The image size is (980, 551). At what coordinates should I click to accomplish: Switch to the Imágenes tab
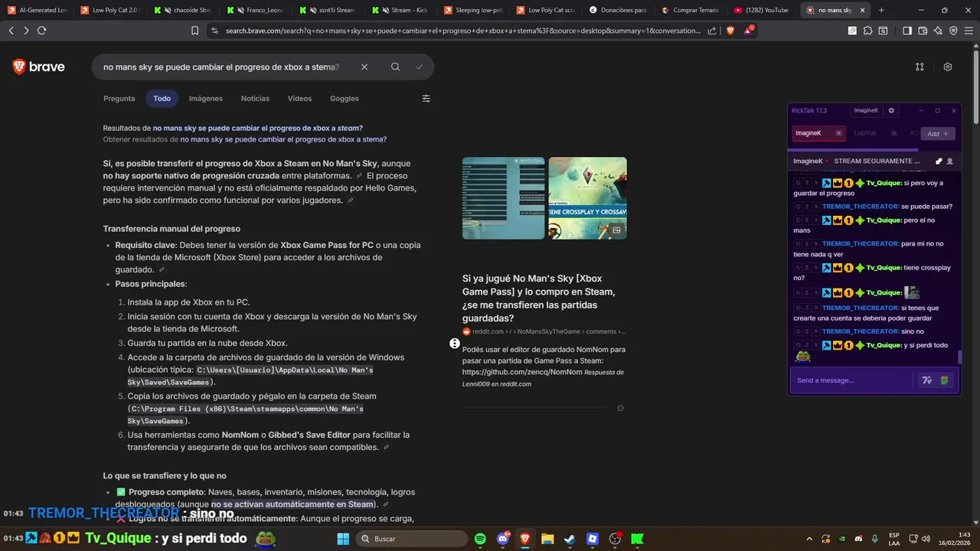point(206,99)
